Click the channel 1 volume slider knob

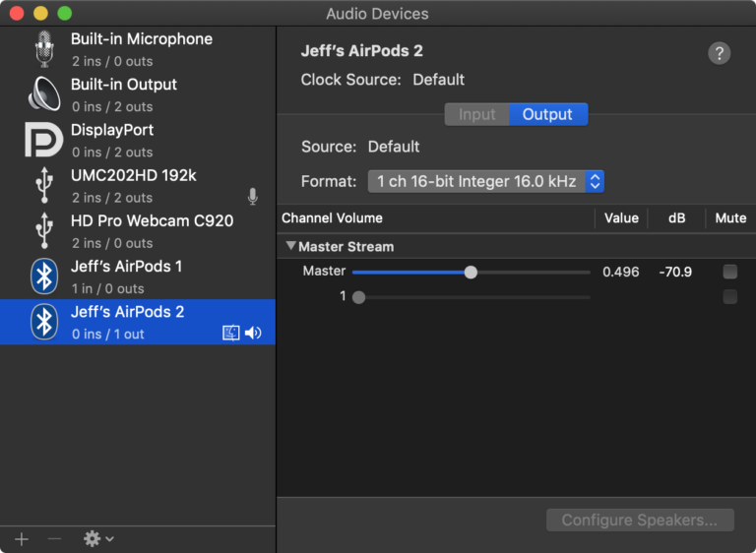coord(358,297)
